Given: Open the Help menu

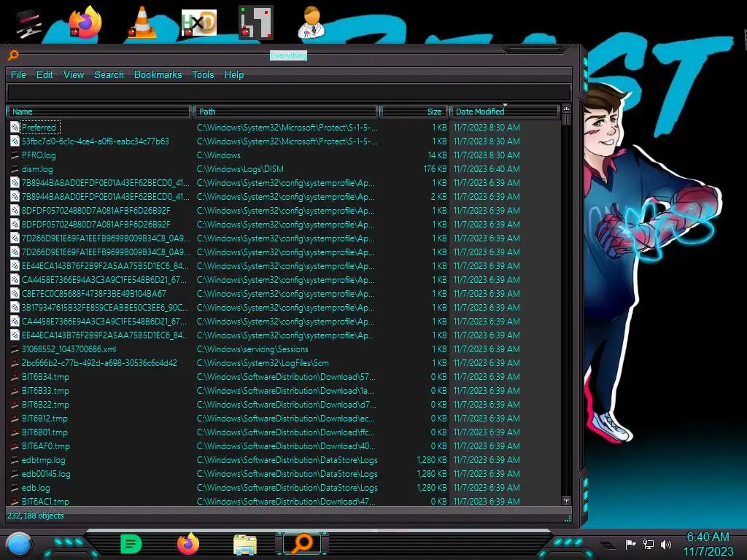Looking at the screenshot, I should pos(234,75).
